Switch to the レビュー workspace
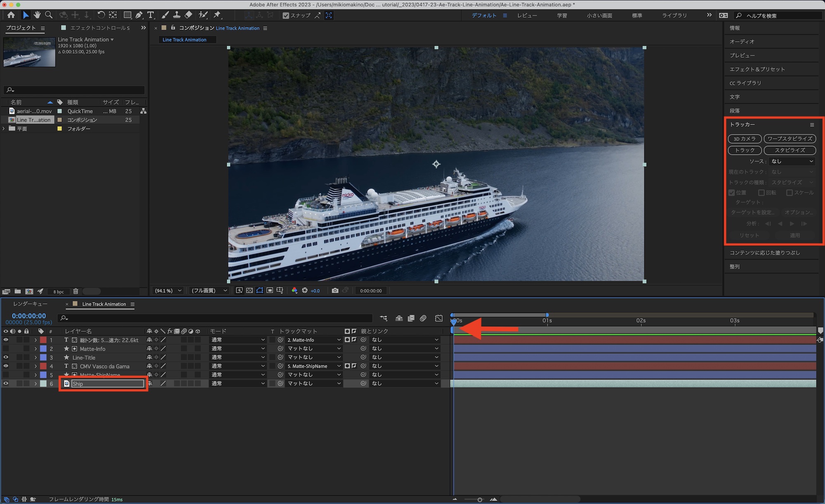This screenshot has height=504, width=825. 527,16
